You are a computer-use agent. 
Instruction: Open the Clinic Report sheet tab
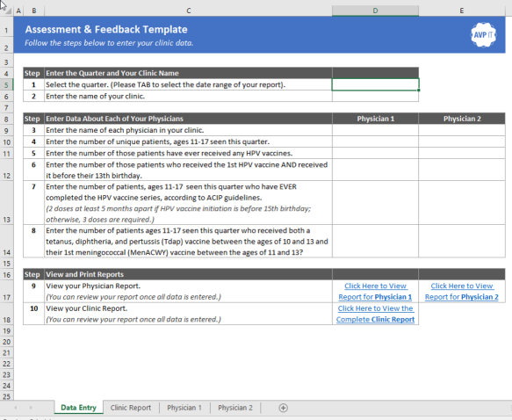(x=131, y=408)
